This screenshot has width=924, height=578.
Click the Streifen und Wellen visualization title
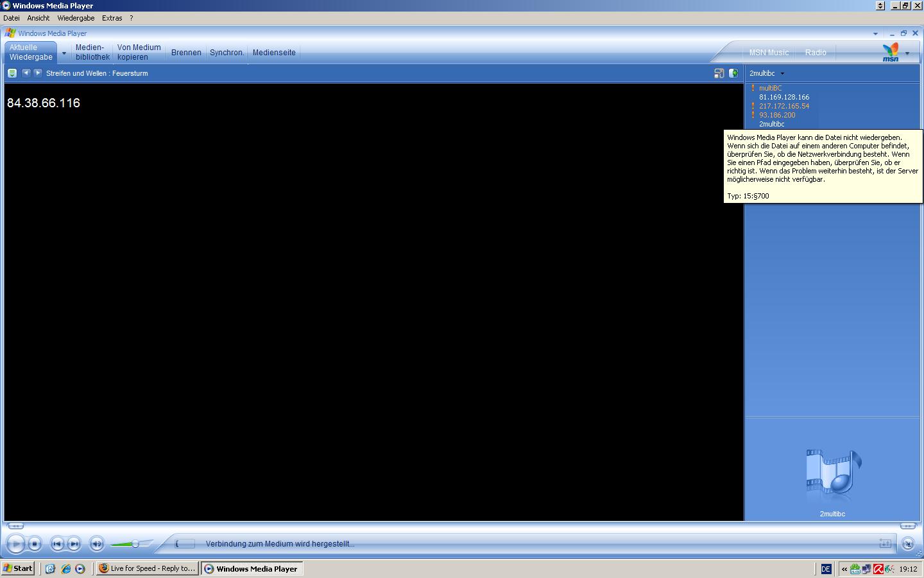[x=97, y=73]
